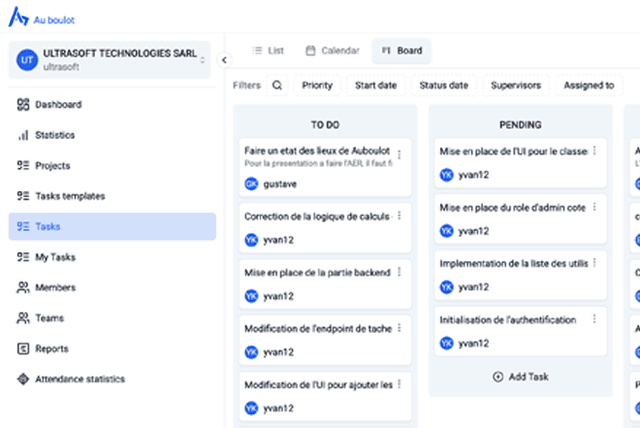Screen dimensions: 640x428
Task: Switch to the List view tab
Action: 268,51
